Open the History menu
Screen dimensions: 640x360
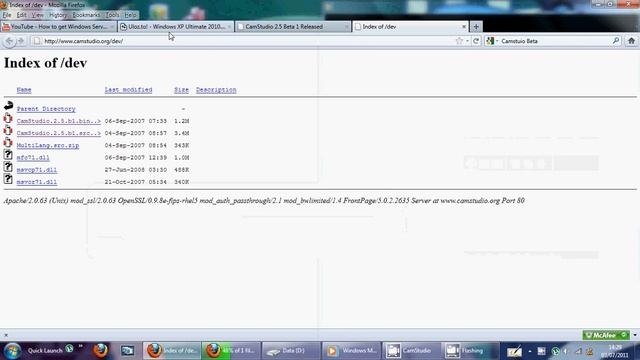[58, 15]
